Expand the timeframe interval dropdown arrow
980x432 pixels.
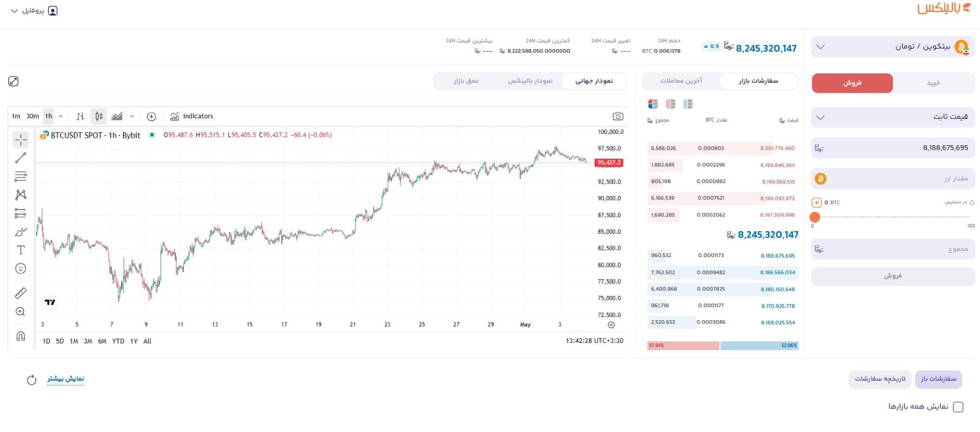pos(61,116)
